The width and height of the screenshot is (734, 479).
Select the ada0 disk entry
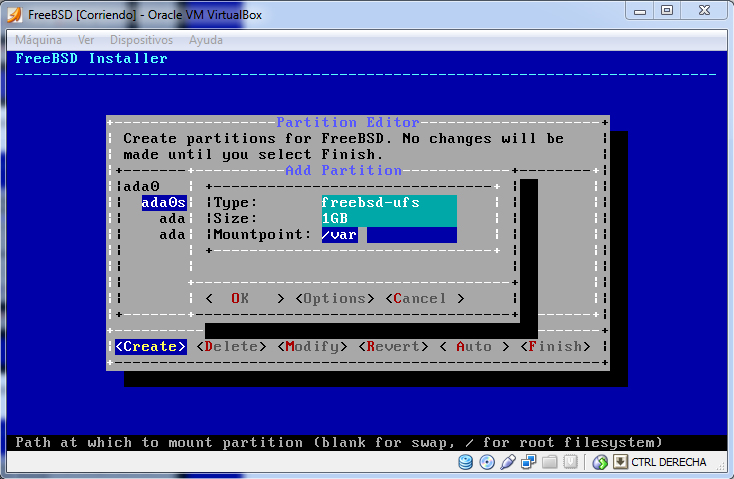point(142,187)
